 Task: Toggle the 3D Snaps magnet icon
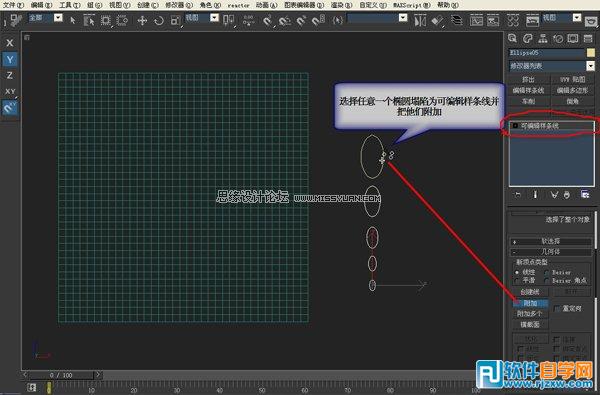[x=268, y=20]
